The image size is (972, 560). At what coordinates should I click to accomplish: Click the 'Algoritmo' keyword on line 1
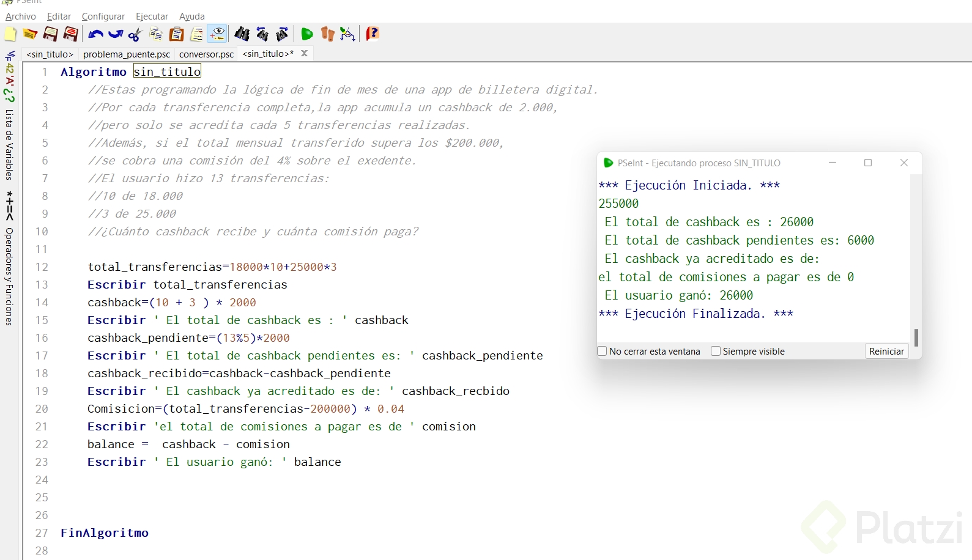coord(94,72)
